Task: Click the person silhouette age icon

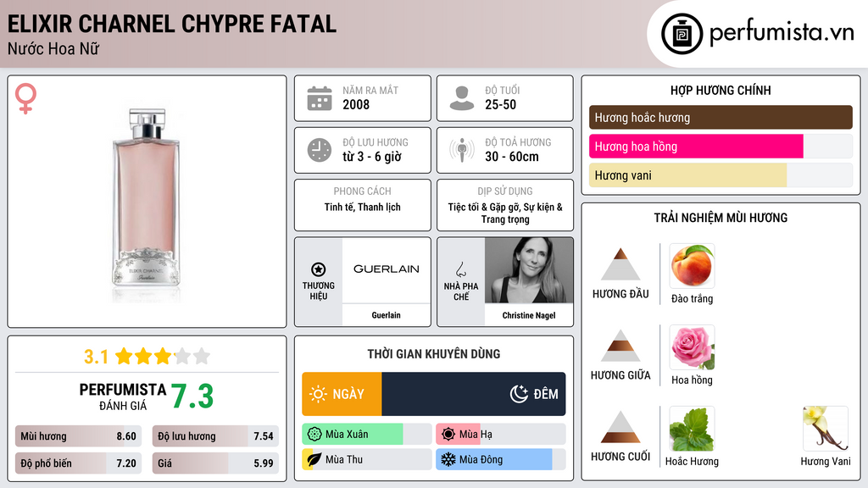Action: (462, 98)
